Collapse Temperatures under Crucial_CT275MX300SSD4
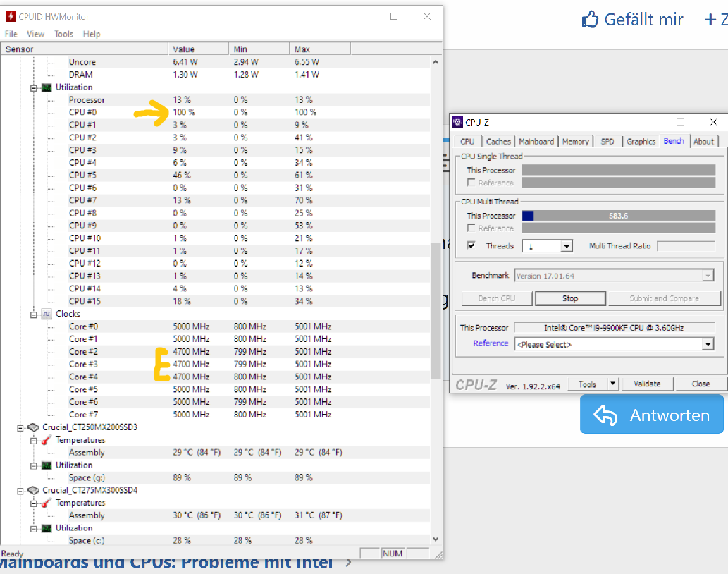Screen dimensions: 728x574 coord(33,503)
